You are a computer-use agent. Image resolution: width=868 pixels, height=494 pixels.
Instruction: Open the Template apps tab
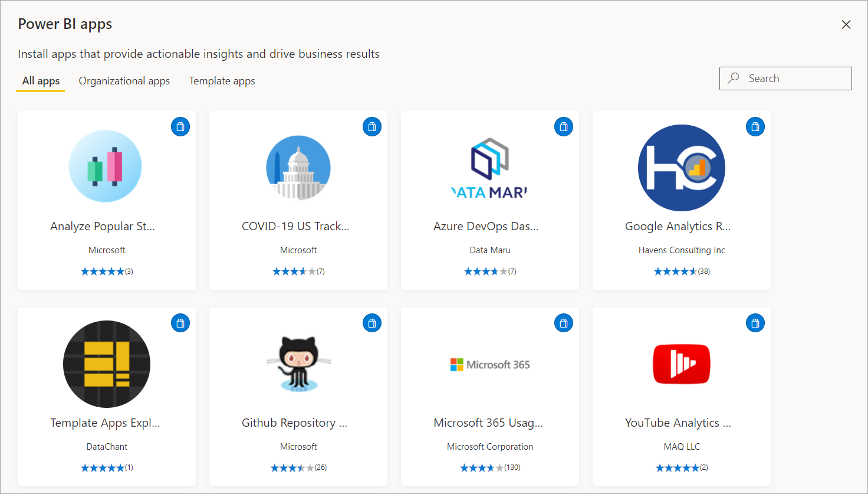click(222, 81)
